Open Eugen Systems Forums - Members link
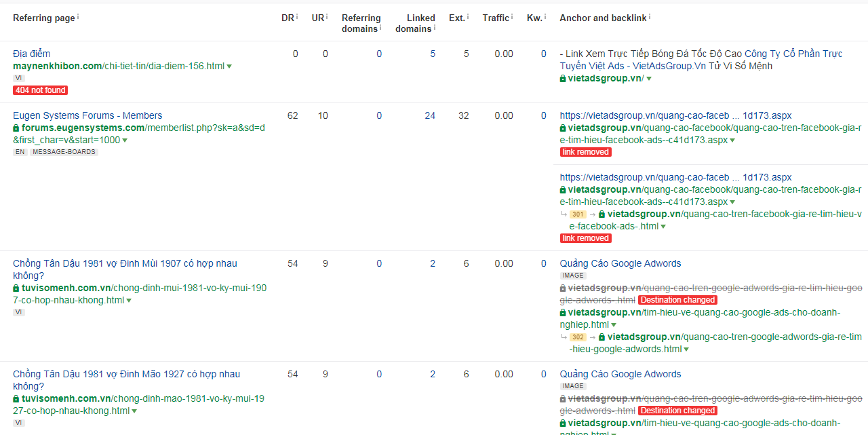This screenshot has width=868, height=435. tap(87, 115)
